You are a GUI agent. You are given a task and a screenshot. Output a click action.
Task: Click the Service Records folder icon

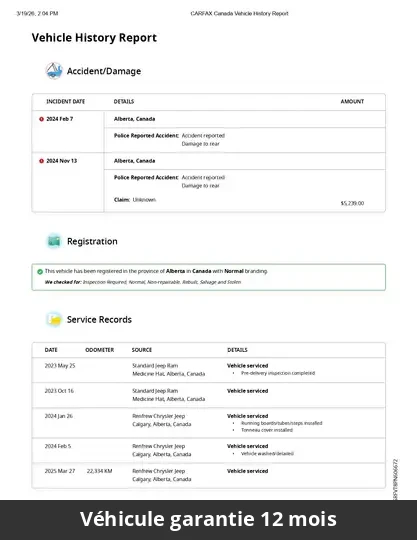coord(54,320)
